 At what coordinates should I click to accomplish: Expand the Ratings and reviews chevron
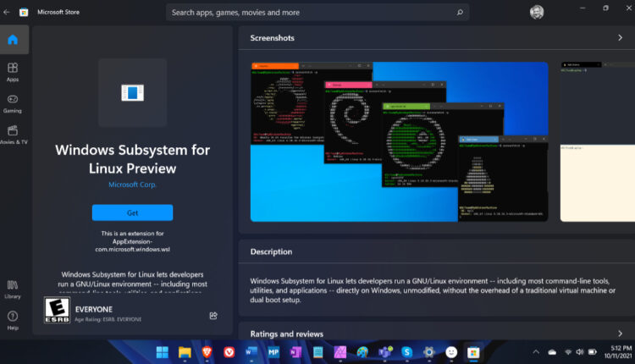[x=620, y=334]
